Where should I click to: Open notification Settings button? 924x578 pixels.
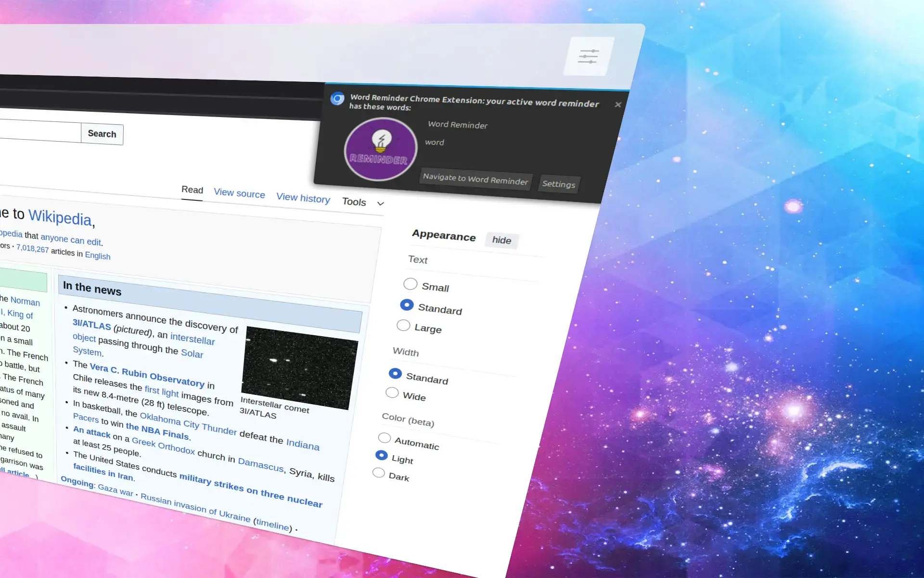(x=559, y=184)
